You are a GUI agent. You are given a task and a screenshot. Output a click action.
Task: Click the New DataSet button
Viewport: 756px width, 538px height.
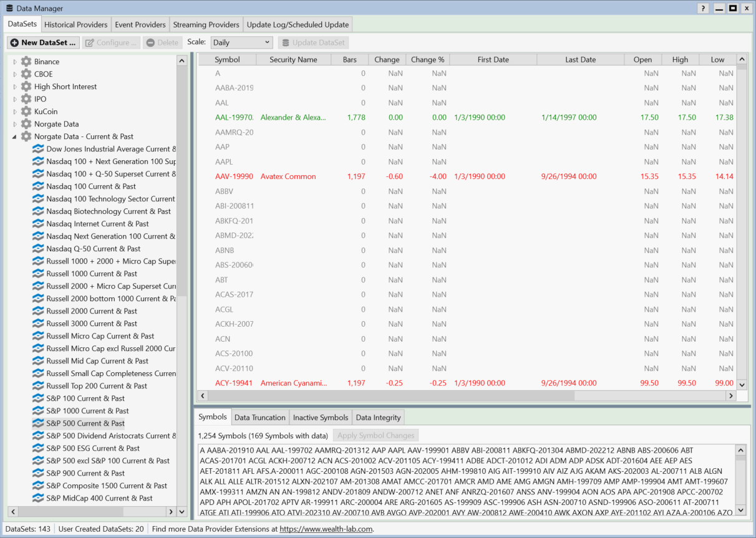[x=43, y=42]
